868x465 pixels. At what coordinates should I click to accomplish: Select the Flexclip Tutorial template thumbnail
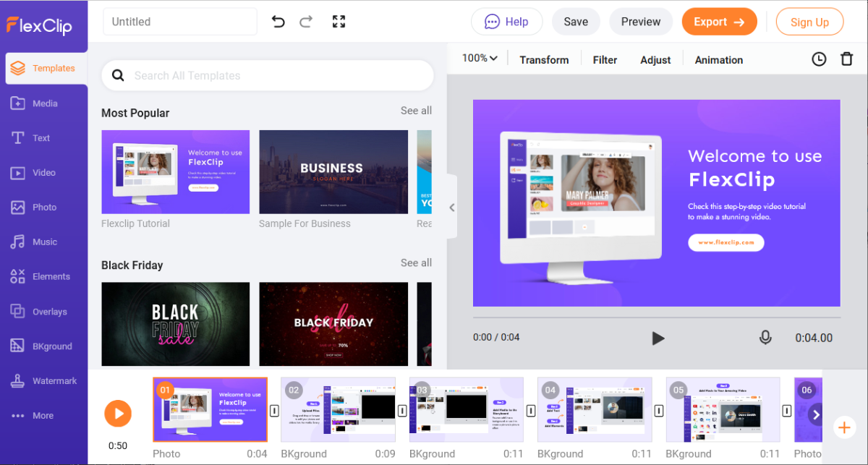pyautogui.click(x=176, y=172)
